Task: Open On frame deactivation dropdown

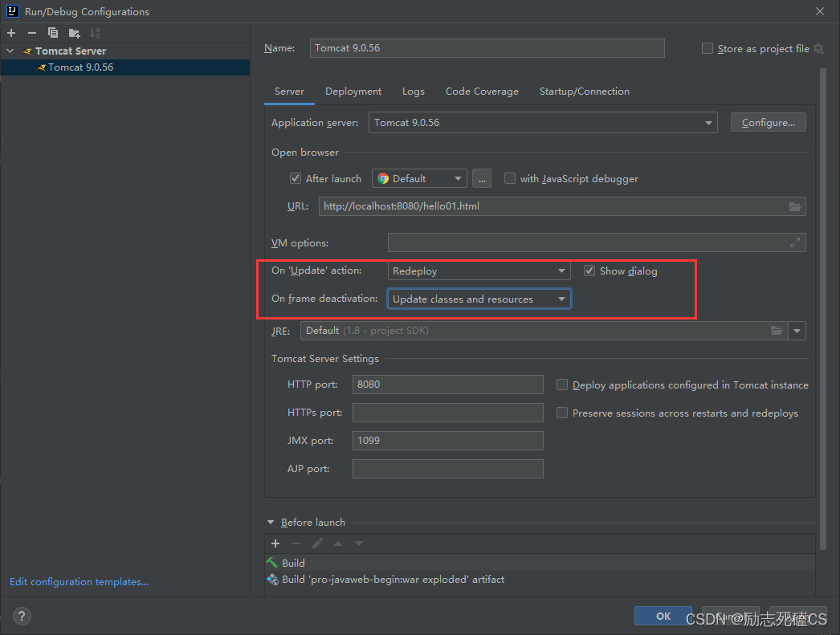Action: (479, 299)
